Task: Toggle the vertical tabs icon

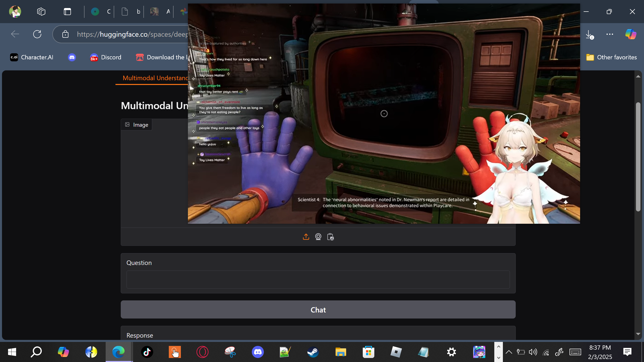Action: coord(67,12)
